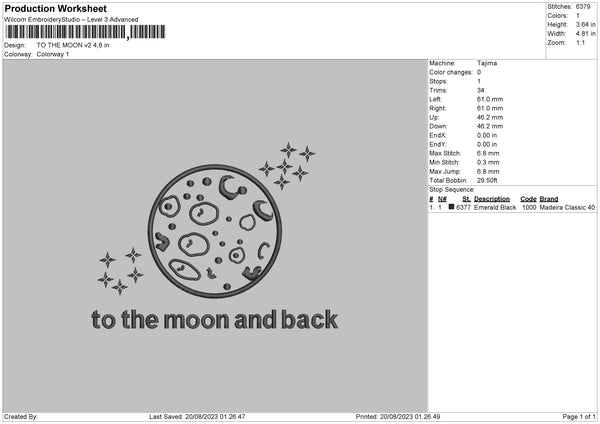Select the Min Stitch value 0.3 mm
Image resolution: width=600 pixels, height=424 pixels.
[488, 163]
